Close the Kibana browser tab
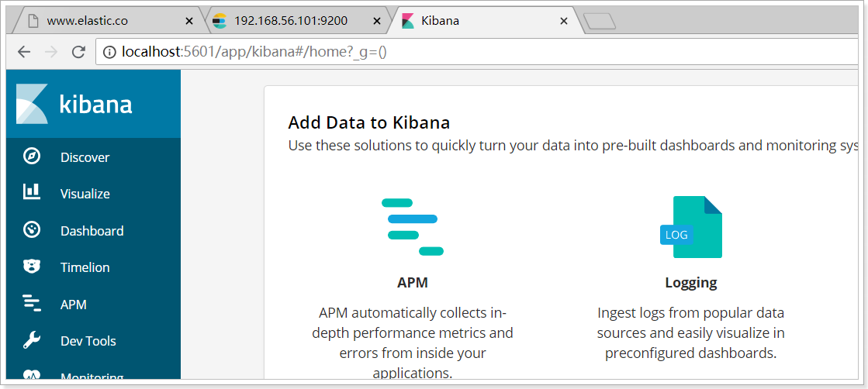 click(564, 21)
